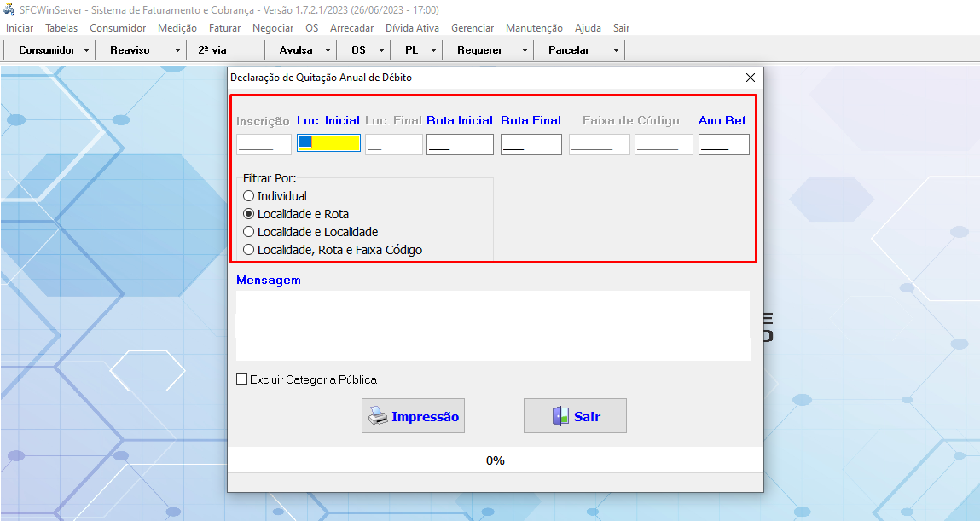Click inside the Mensagem text area
This screenshot has height=521, width=980.
(x=492, y=325)
